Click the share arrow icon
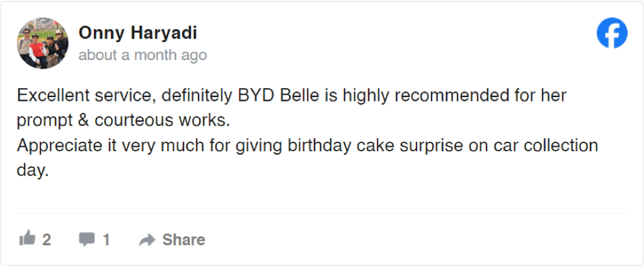This screenshot has height=266, width=644. [x=147, y=240]
